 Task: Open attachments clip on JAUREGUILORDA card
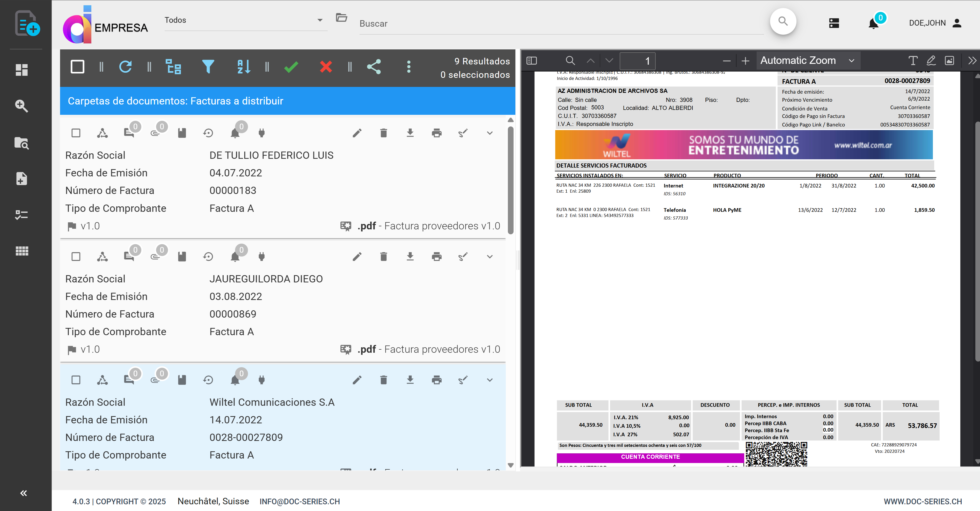[x=155, y=257]
